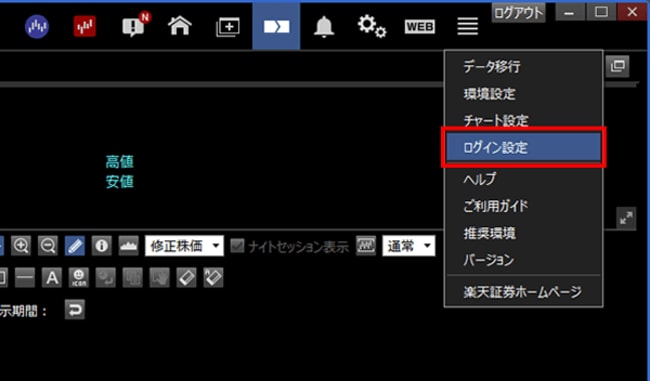Select the horizontal line drawing tool
The image size is (650, 381).
[x=25, y=277]
